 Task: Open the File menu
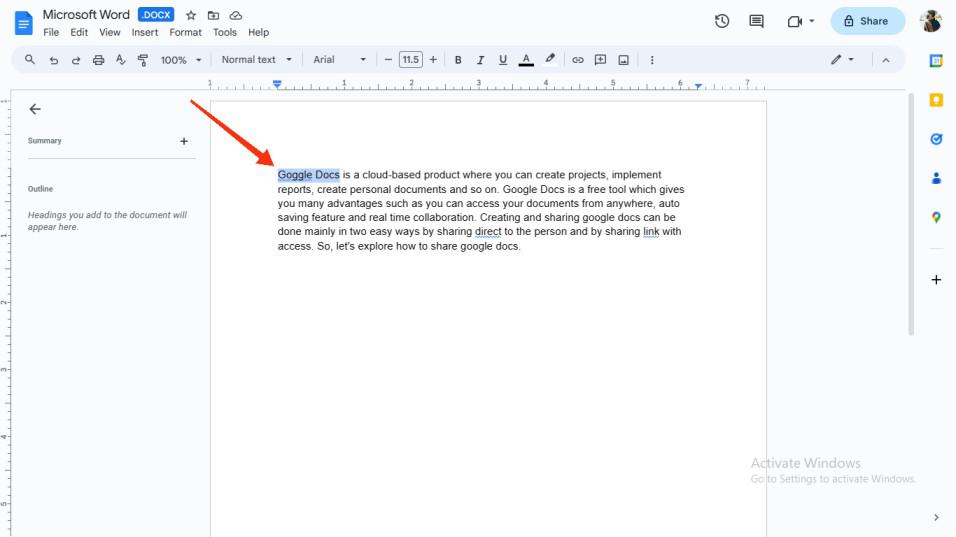[51, 32]
